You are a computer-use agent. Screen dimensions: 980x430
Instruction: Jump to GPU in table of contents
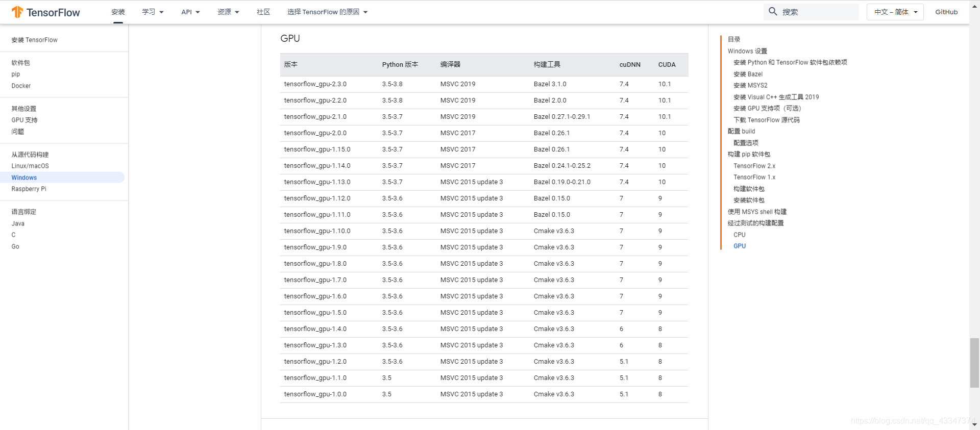coord(740,246)
